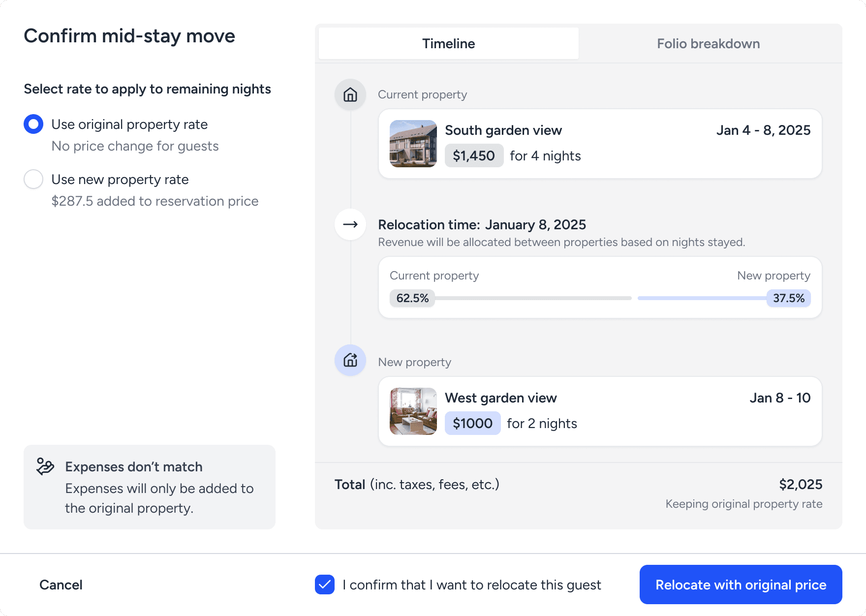Uncheck the relocate guest confirmation checkbox
Screen dimensions: 866x616
tap(325, 585)
